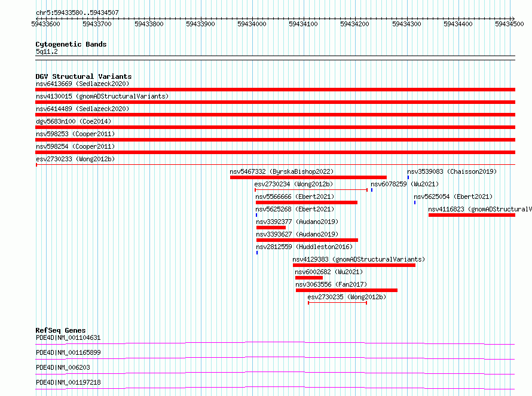Click ruler position 59434400
This screenshot has width=532, height=396.
(458, 24)
